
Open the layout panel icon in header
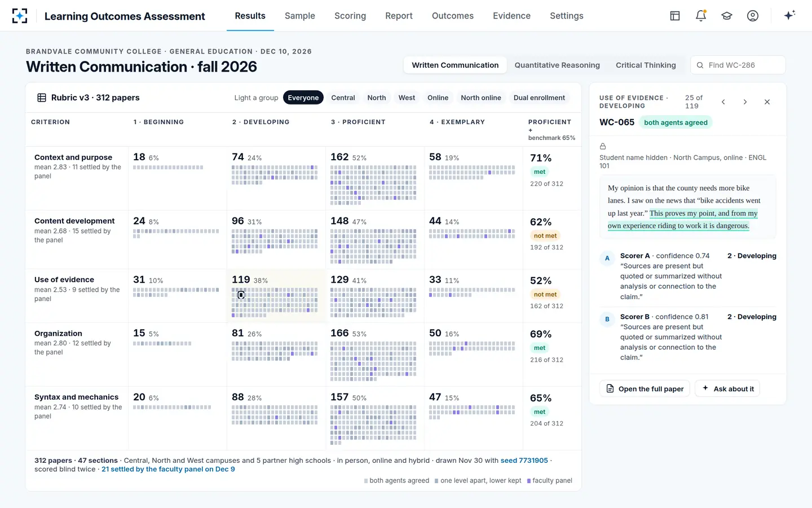675,16
